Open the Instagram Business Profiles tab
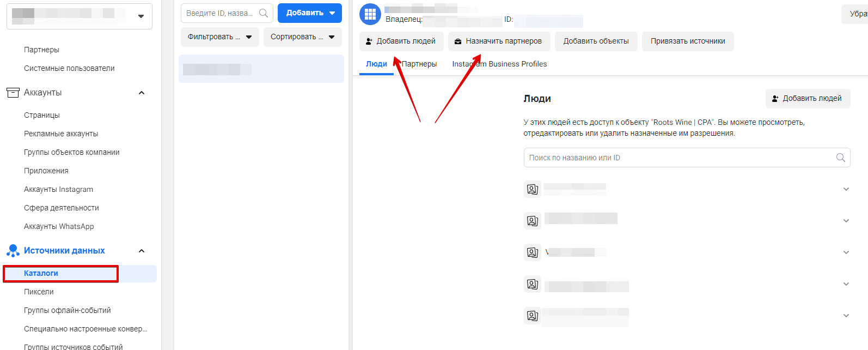The height and width of the screenshot is (350, 868). [x=499, y=64]
